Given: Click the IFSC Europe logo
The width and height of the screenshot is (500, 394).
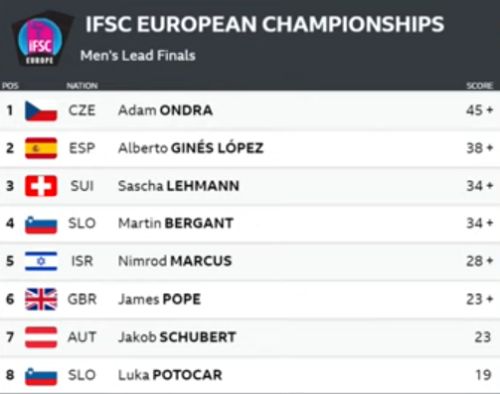Looking at the screenshot, I should 41,41.
